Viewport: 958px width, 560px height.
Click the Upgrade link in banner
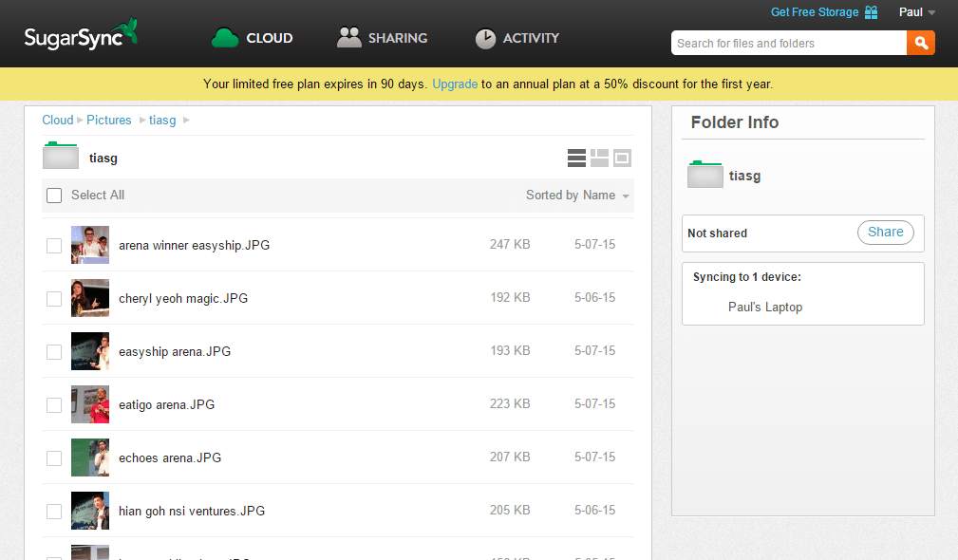pyautogui.click(x=455, y=84)
